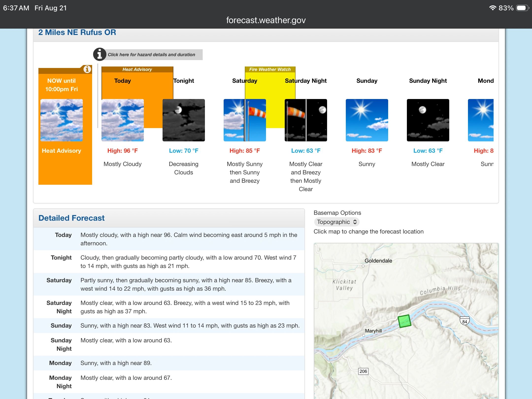The height and width of the screenshot is (399, 532).
Task: Click 'Low: 70 °F' under Tonight
Action: 184,151
